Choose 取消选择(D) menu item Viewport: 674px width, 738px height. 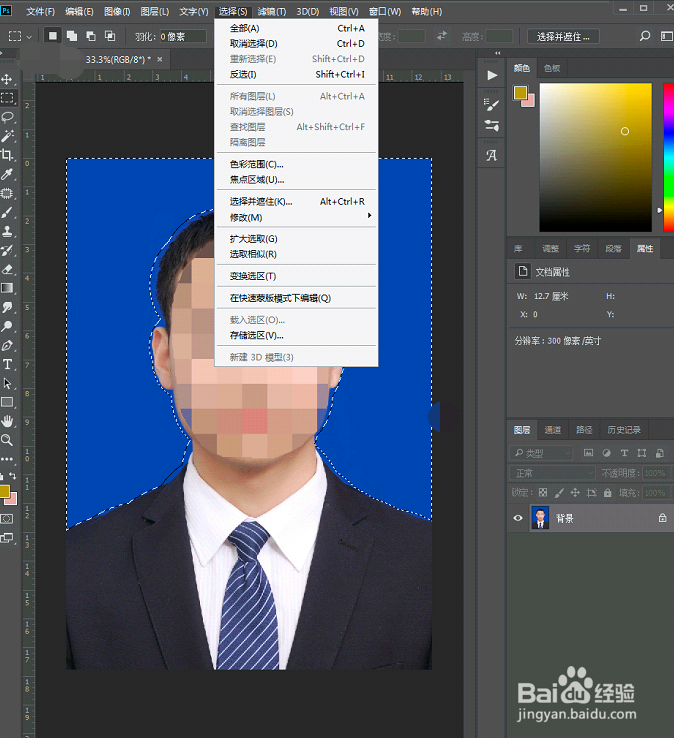tap(297, 44)
